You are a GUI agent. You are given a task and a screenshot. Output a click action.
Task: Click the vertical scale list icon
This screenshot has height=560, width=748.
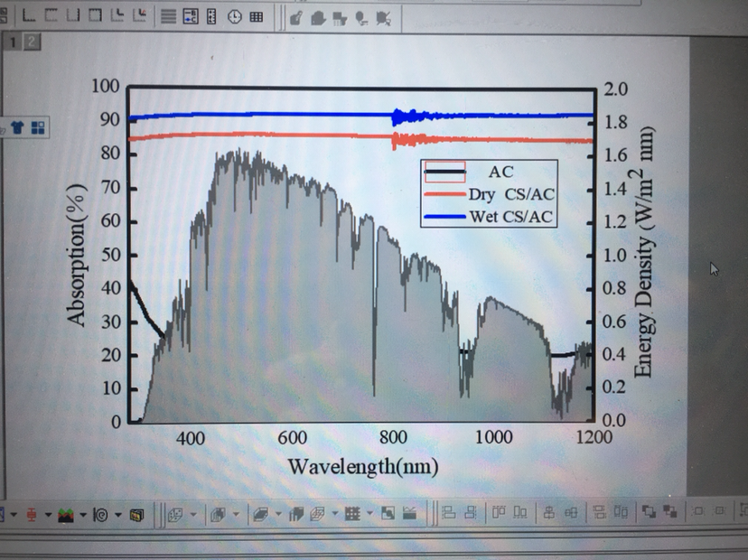tap(211, 16)
